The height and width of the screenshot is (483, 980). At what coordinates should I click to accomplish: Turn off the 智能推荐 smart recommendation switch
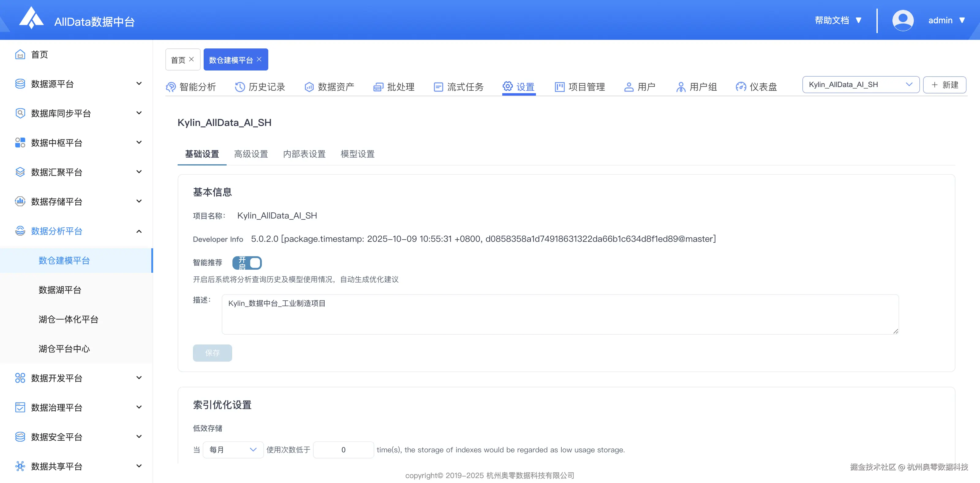[x=247, y=263]
